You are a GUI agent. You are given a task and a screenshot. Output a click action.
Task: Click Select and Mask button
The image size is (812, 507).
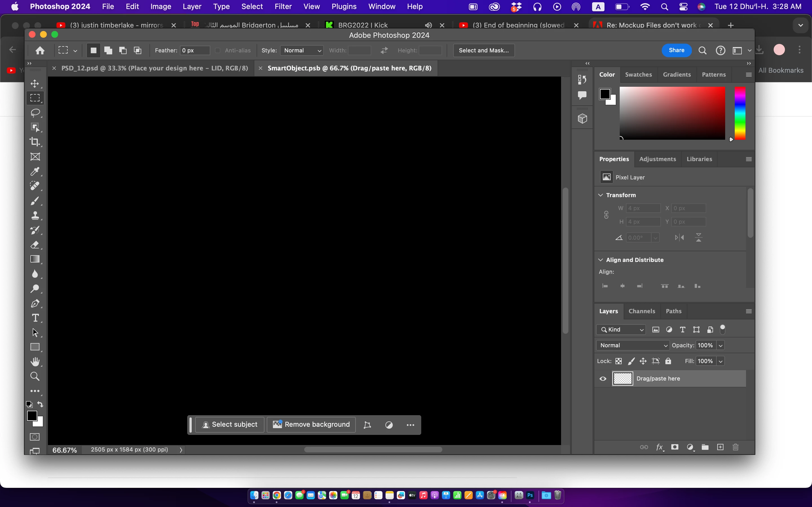pyautogui.click(x=484, y=50)
